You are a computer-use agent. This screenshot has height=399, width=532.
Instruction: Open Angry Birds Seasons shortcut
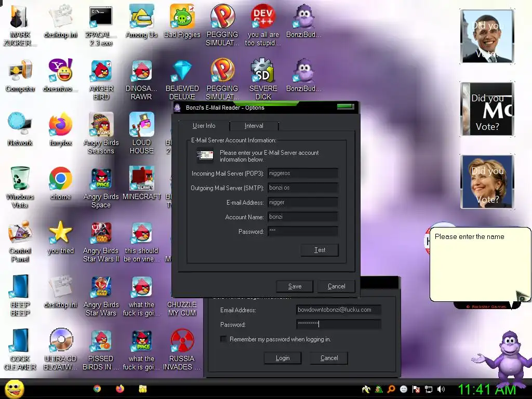coord(101,134)
